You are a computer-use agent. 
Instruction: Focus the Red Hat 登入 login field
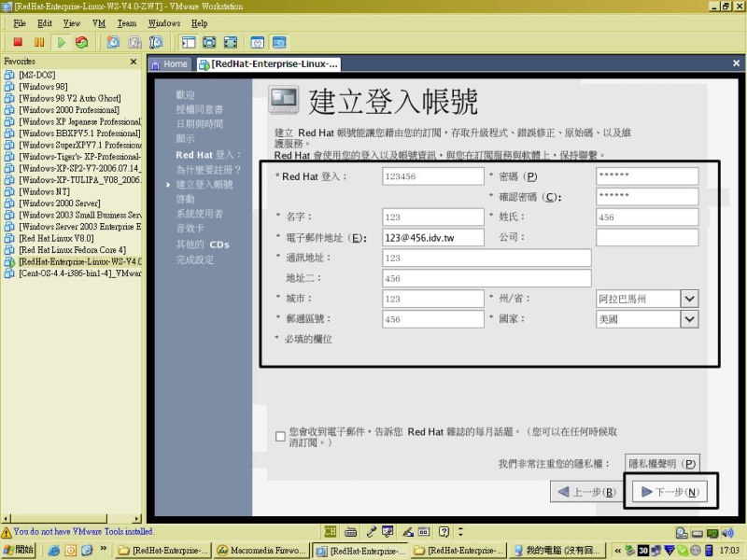[x=432, y=176]
